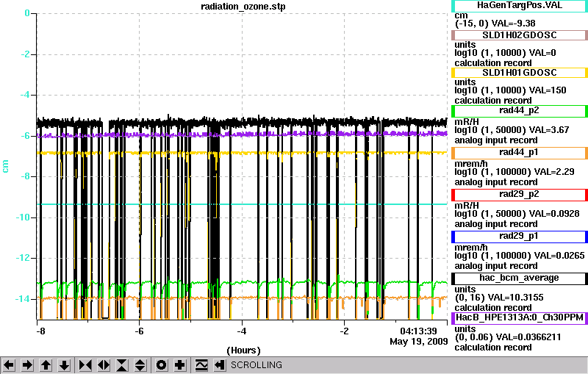
Task: Click the y-axis tick label 0
Action: (x=27, y=13)
